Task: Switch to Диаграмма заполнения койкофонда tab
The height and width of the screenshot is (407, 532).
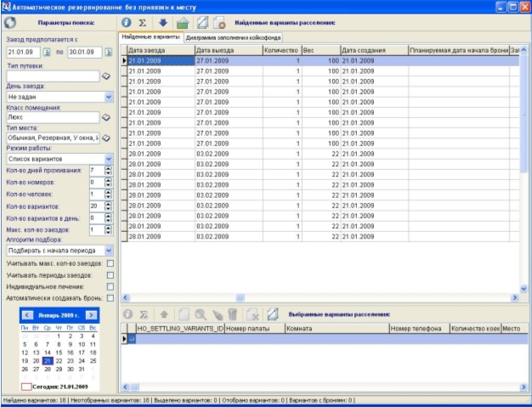Action: [x=233, y=37]
